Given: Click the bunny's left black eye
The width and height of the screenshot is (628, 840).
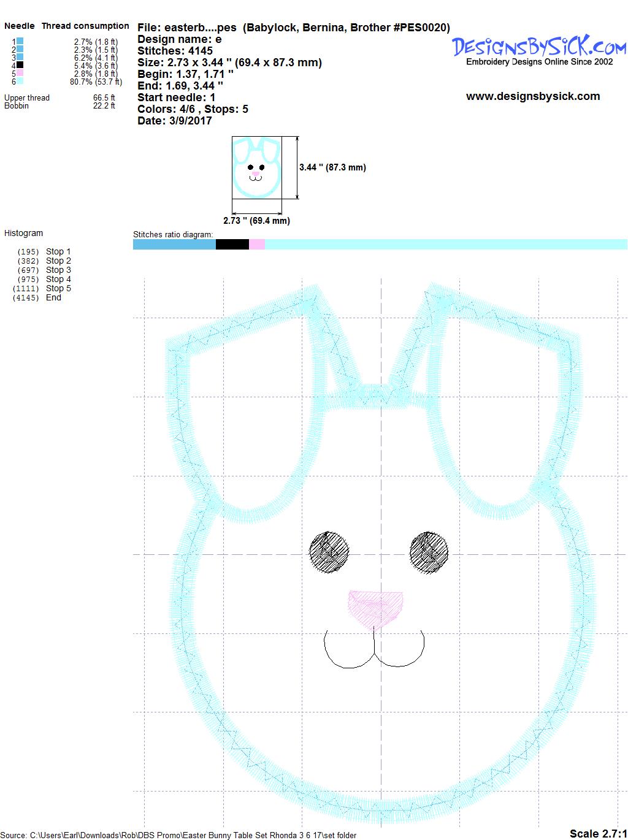Looking at the screenshot, I should tap(329, 551).
